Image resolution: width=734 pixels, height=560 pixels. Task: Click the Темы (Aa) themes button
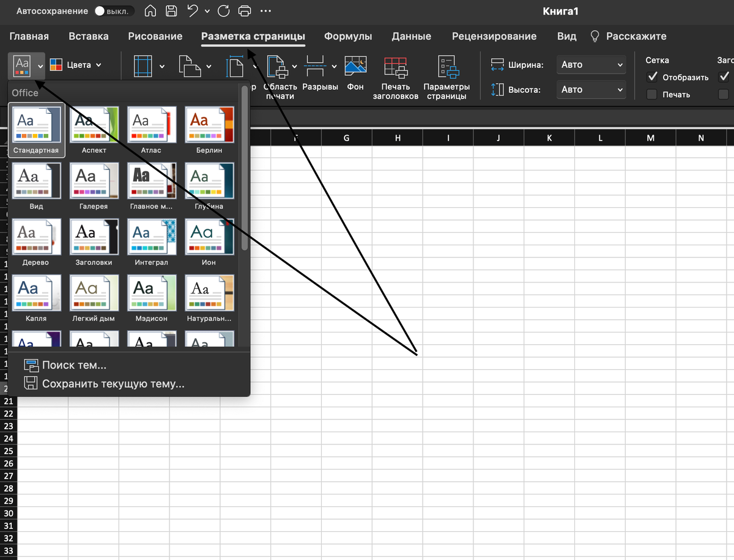point(22,65)
